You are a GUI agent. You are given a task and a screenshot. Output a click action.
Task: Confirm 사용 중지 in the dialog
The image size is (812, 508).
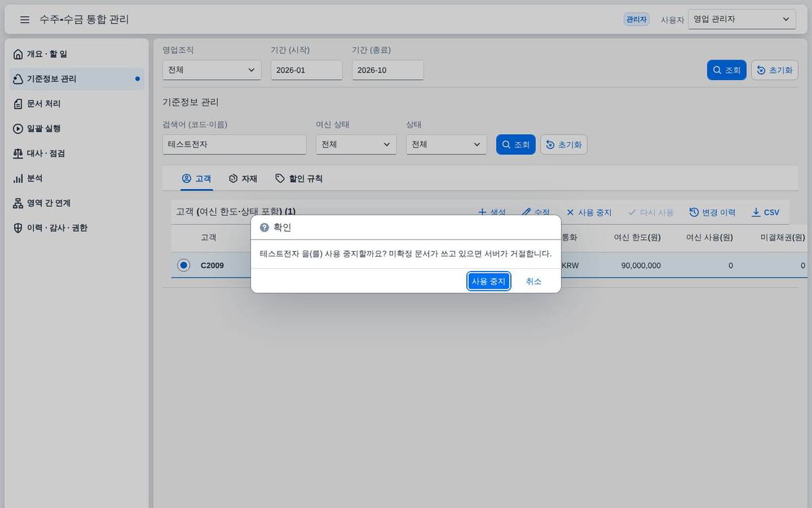[489, 281]
